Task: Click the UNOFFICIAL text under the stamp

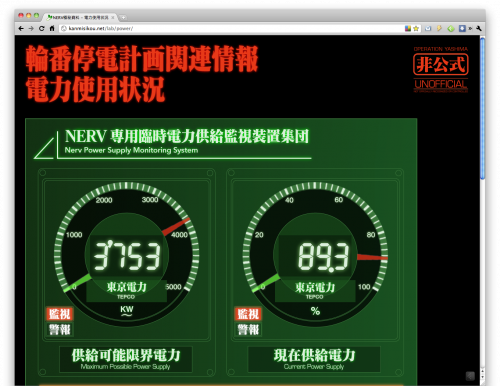Action: [441, 84]
